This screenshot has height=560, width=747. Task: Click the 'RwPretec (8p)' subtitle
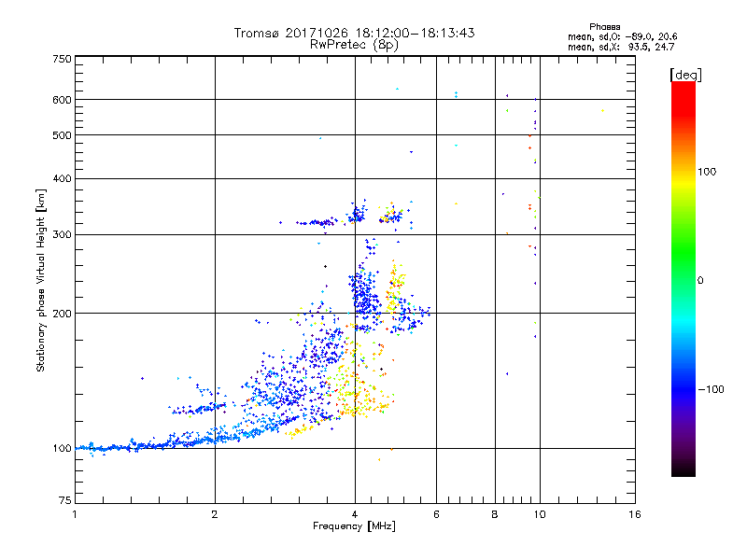tap(354, 45)
